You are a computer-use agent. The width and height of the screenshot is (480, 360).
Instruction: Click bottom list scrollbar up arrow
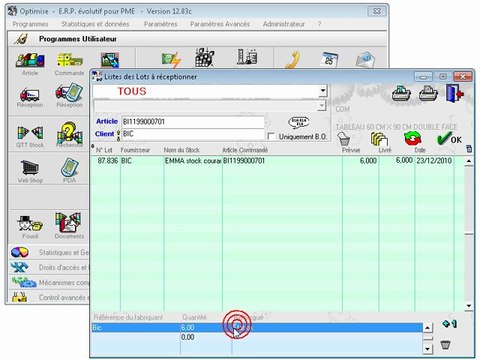428,328
